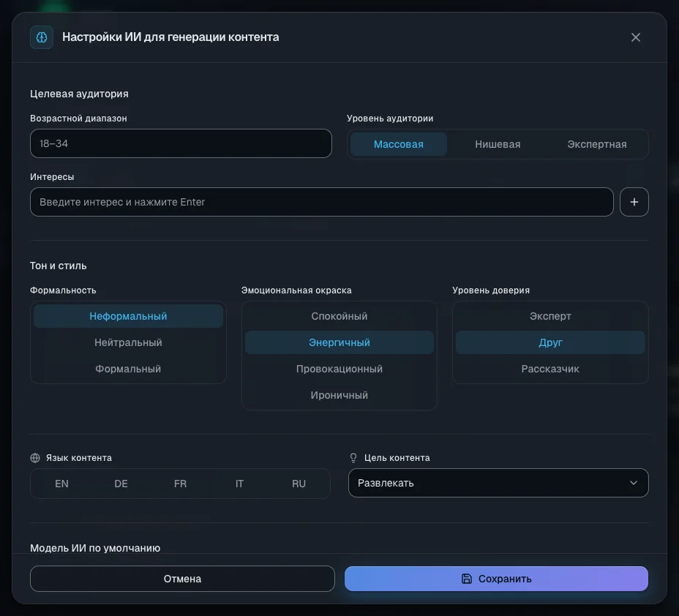Close the AI settings dialog
Viewport: 679px width, 616px height.
(635, 37)
